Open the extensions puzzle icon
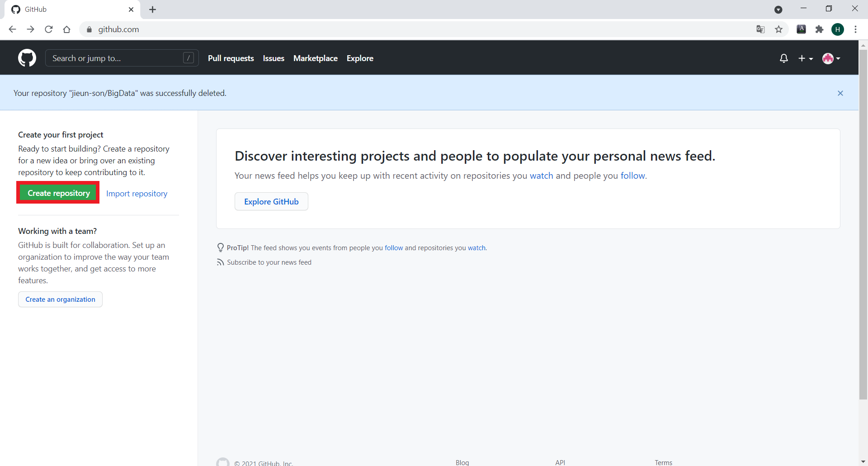Screen dimensions: 868x466 pyautogui.click(x=819, y=29)
